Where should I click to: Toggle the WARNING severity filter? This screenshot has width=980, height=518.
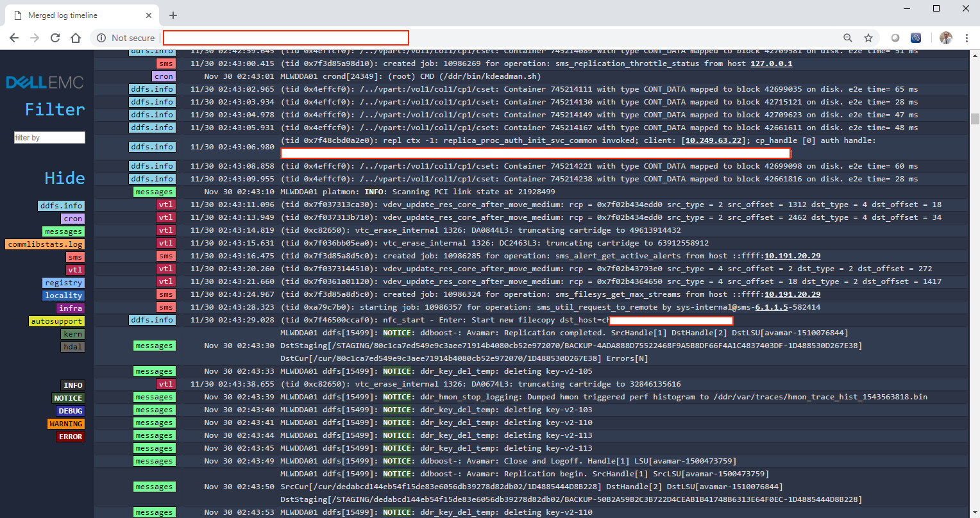[65, 424]
